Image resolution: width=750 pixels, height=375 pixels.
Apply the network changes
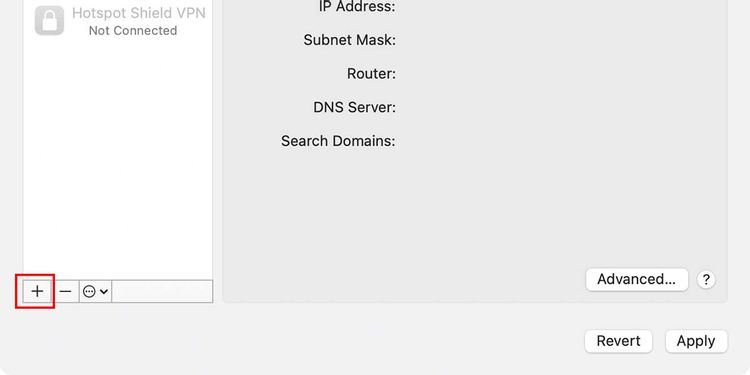point(696,341)
